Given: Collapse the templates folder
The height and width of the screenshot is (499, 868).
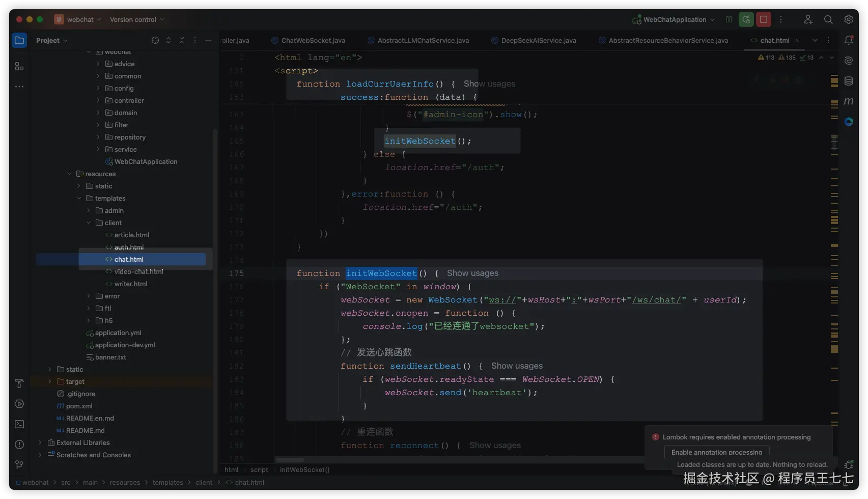Looking at the screenshot, I should (79, 199).
